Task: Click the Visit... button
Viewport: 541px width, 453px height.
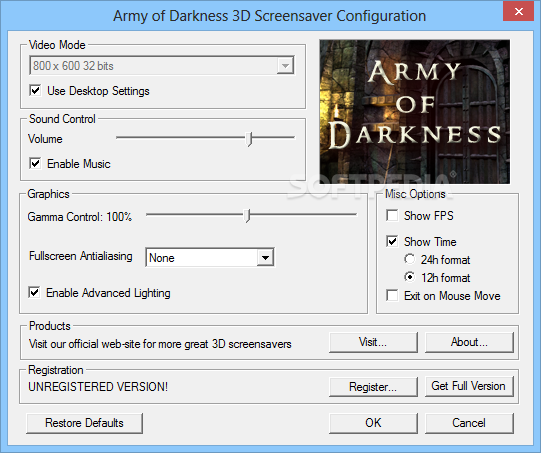Action: tap(373, 342)
